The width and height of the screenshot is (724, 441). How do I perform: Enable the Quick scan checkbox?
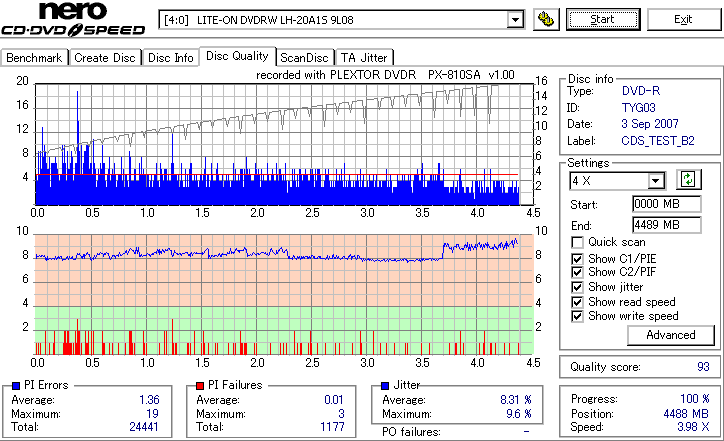(x=577, y=242)
